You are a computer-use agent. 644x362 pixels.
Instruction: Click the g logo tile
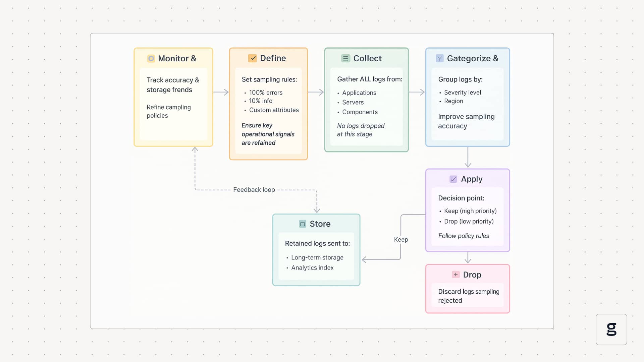[x=611, y=329]
